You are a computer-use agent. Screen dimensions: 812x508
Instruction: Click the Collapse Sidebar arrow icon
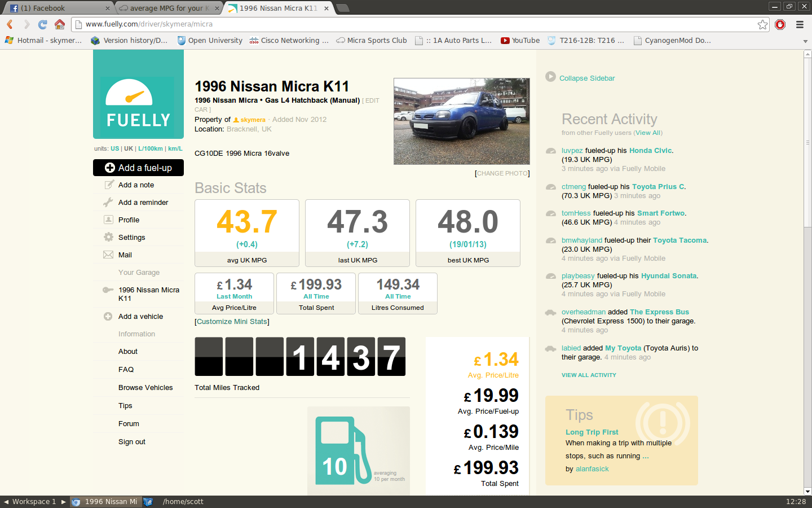(550, 77)
